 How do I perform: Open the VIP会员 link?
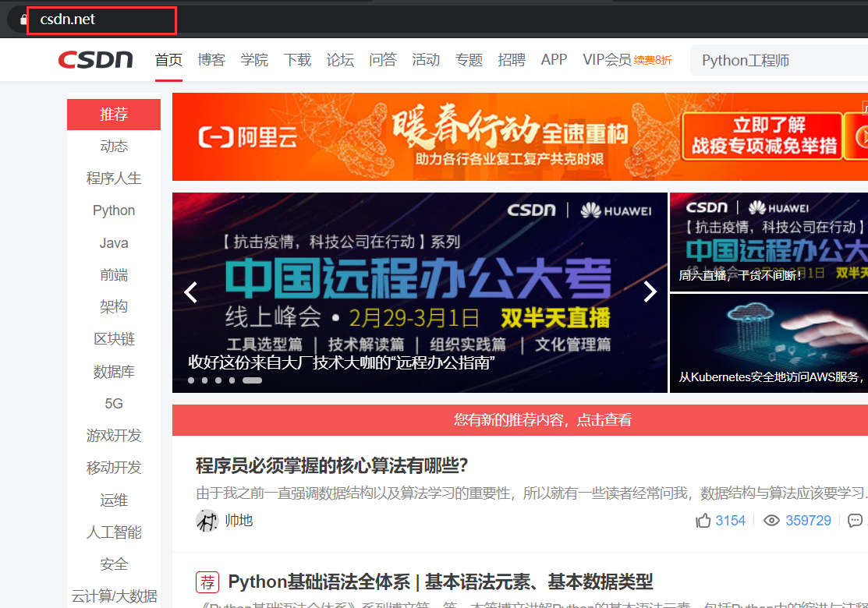[607, 60]
